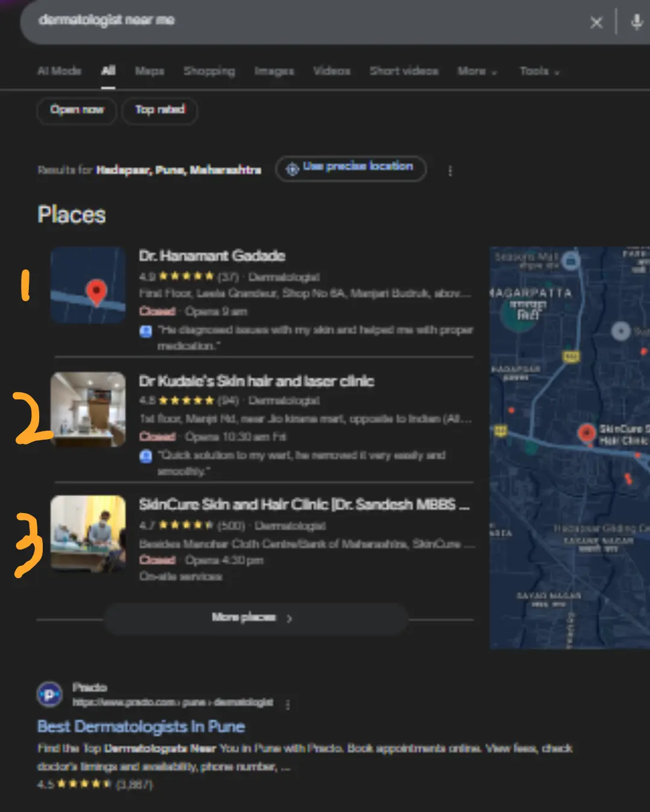
Task: Open SkinCure Skin and Hair Clinic photo thumbnail
Action: 88,533
